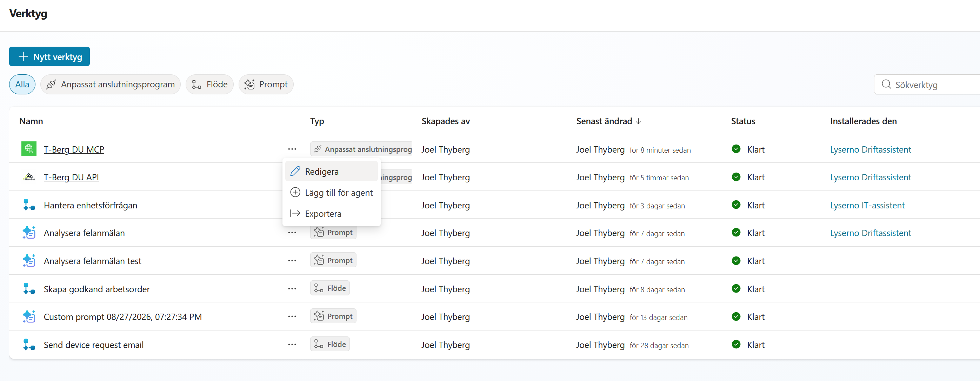Click the prompt icon beside Analysera felanmälan

29,233
